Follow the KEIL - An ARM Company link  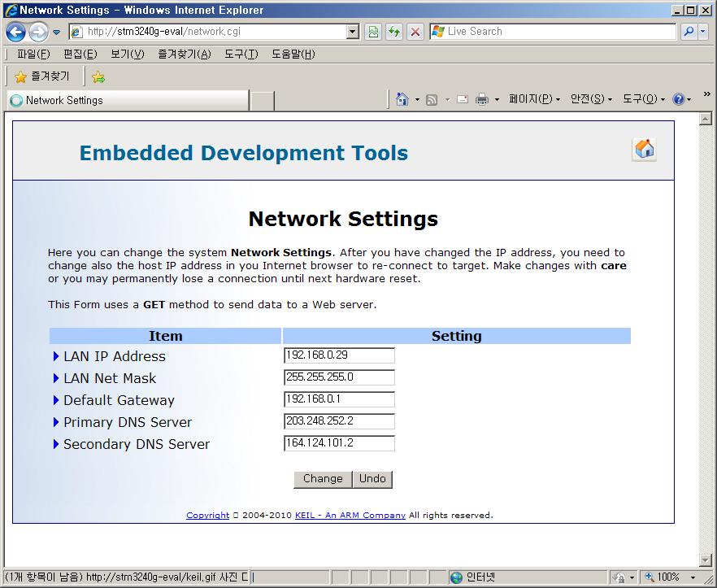350,516
